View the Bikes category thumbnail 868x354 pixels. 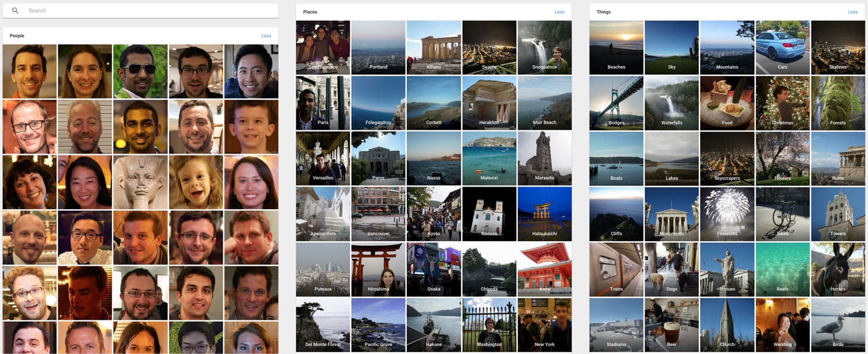782,214
